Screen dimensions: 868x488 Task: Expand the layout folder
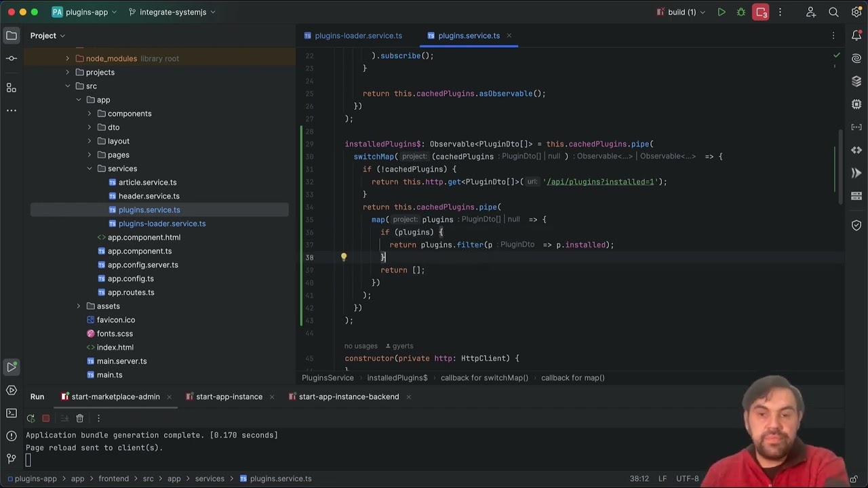[x=90, y=141]
